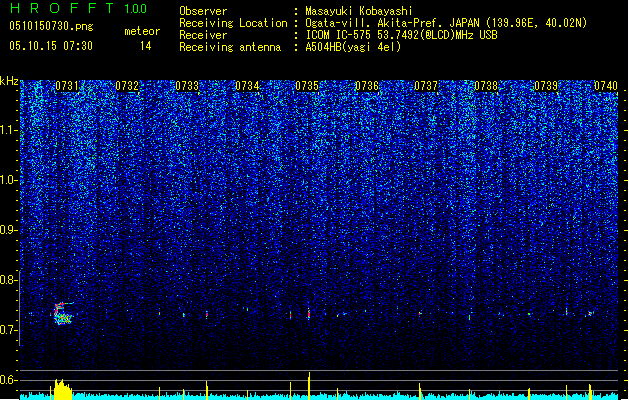Click the meteor count 14

click(x=146, y=46)
